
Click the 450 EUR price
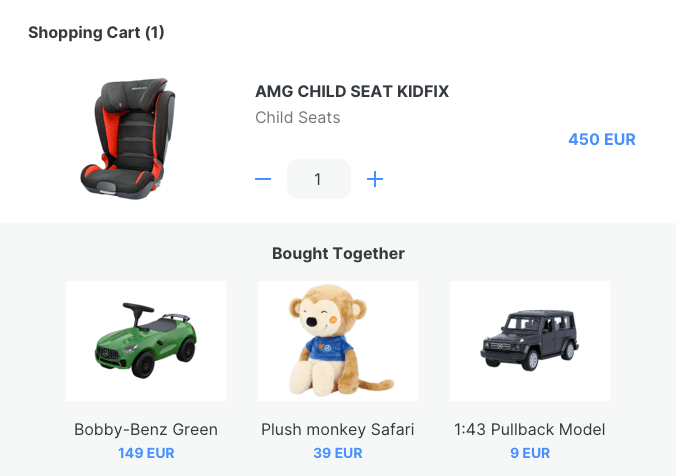click(602, 140)
